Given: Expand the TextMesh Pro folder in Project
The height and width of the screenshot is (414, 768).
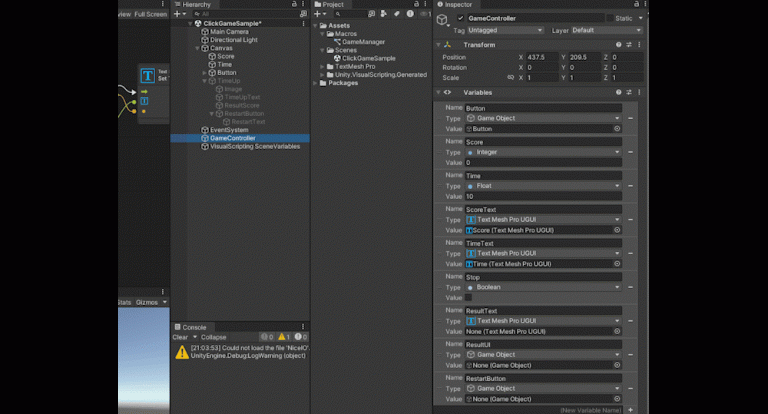Looking at the screenshot, I should pyautogui.click(x=322, y=67).
